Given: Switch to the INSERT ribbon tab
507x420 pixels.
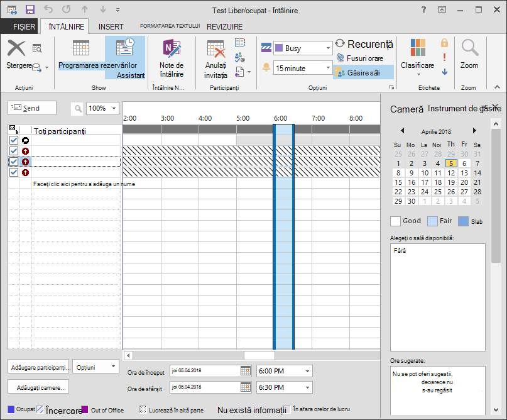Looking at the screenshot, I should (111, 27).
